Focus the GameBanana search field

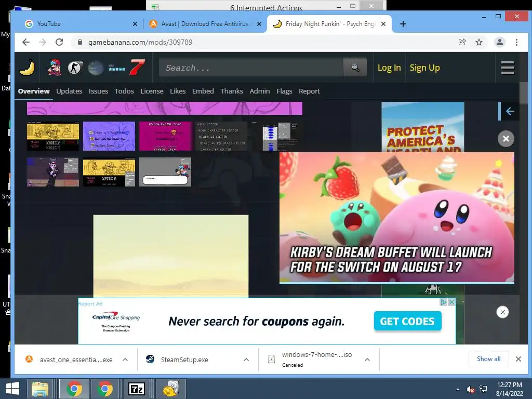pos(251,68)
